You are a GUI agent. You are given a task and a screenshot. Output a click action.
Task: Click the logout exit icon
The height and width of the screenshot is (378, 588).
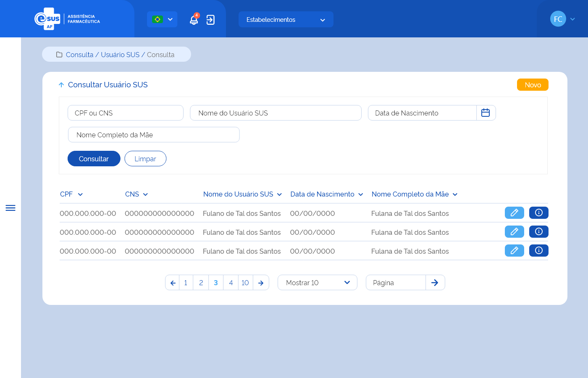[210, 20]
